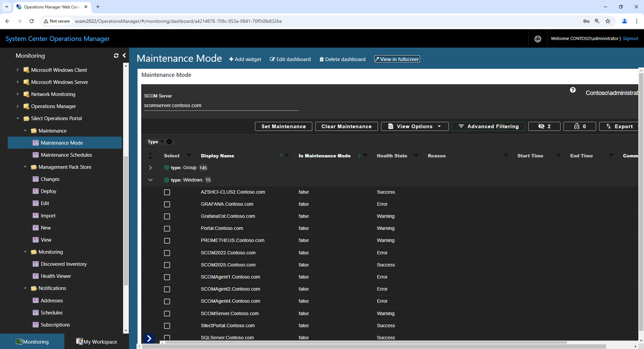Open Advanced Filtering
The height and width of the screenshot is (349, 644).
[x=488, y=126]
